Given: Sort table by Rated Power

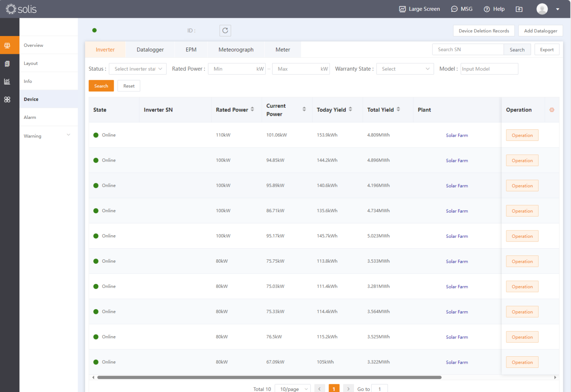Looking at the screenshot, I should pos(252,109).
